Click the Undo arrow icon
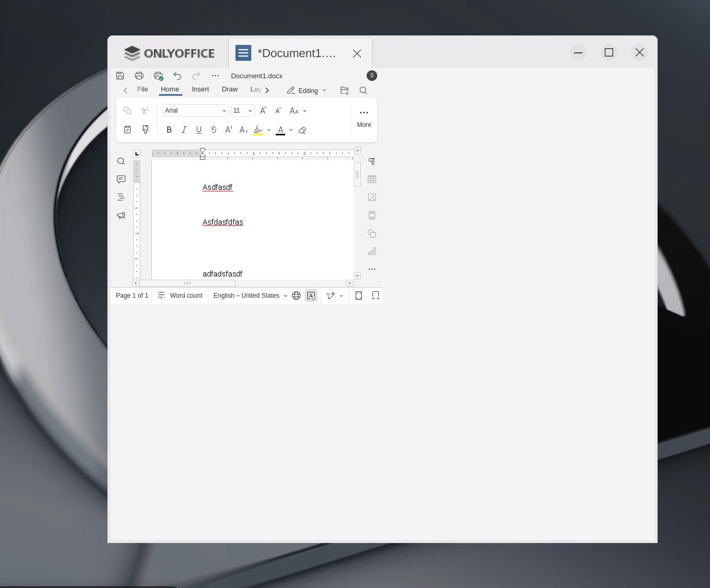The image size is (710, 588). [177, 76]
